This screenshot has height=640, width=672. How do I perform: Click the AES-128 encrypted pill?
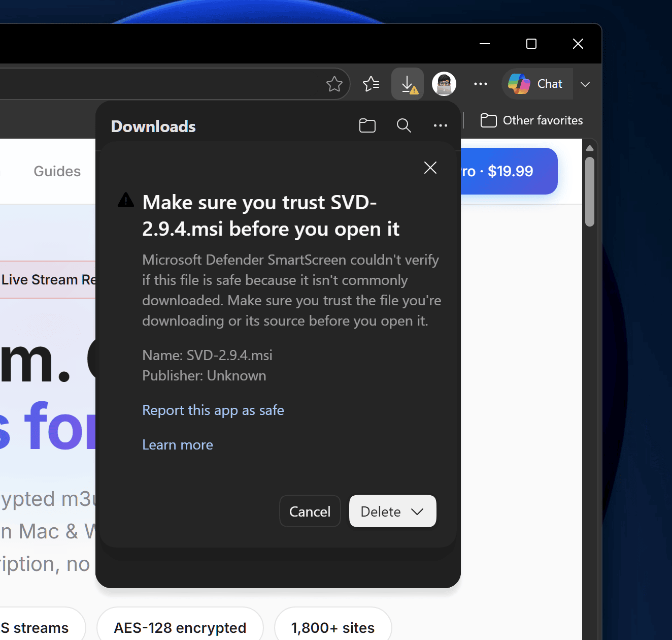(180, 628)
